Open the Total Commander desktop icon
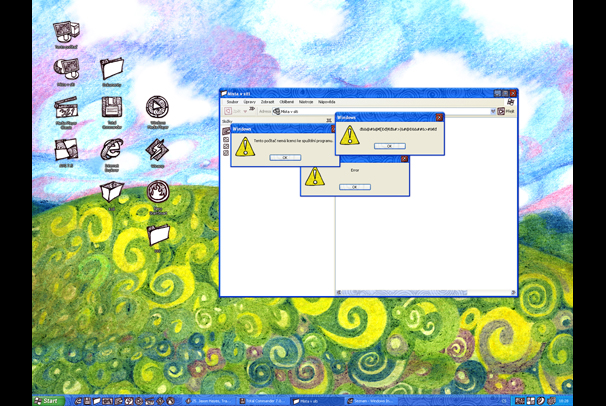Screen dimensions: 606x406 (x=112, y=107)
